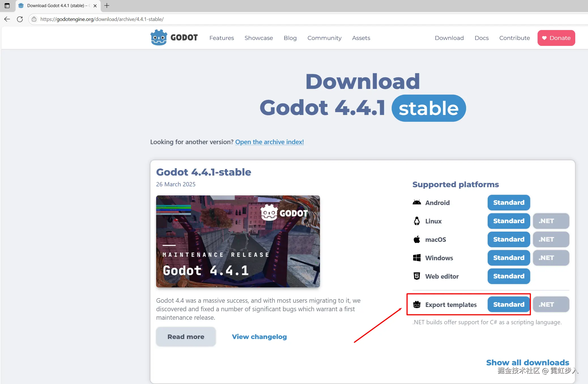
Task: Click the Godot 4.4.1 release thumbnail
Action: click(238, 241)
